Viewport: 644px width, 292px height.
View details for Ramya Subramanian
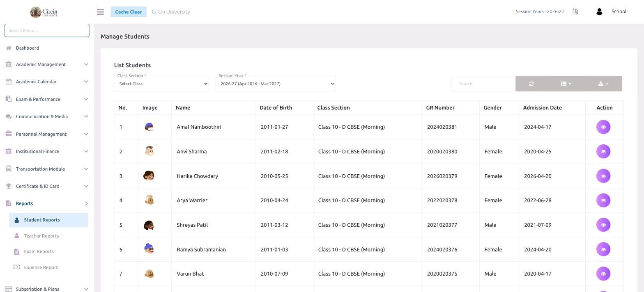[x=603, y=249]
